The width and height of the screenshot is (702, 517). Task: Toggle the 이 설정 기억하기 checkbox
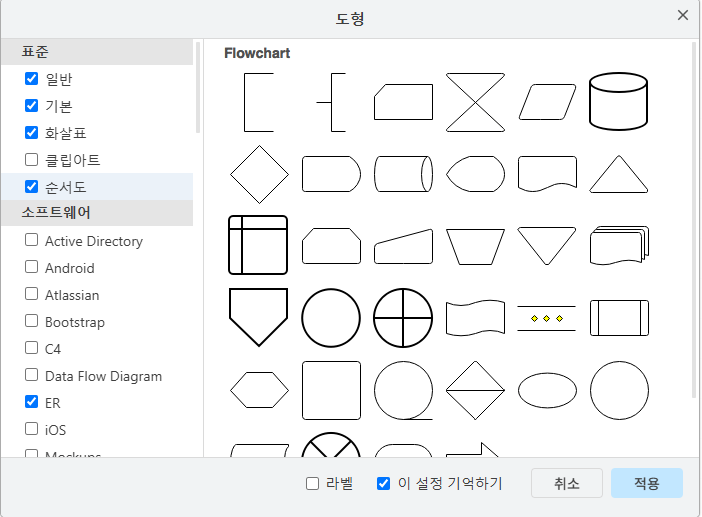point(383,483)
